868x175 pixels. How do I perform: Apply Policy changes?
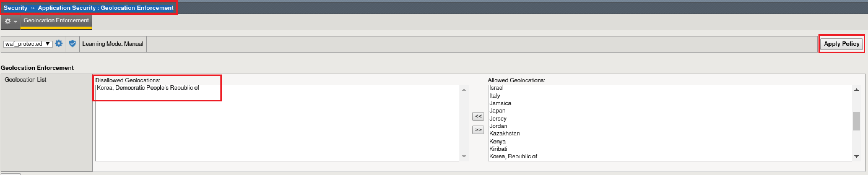click(x=841, y=44)
